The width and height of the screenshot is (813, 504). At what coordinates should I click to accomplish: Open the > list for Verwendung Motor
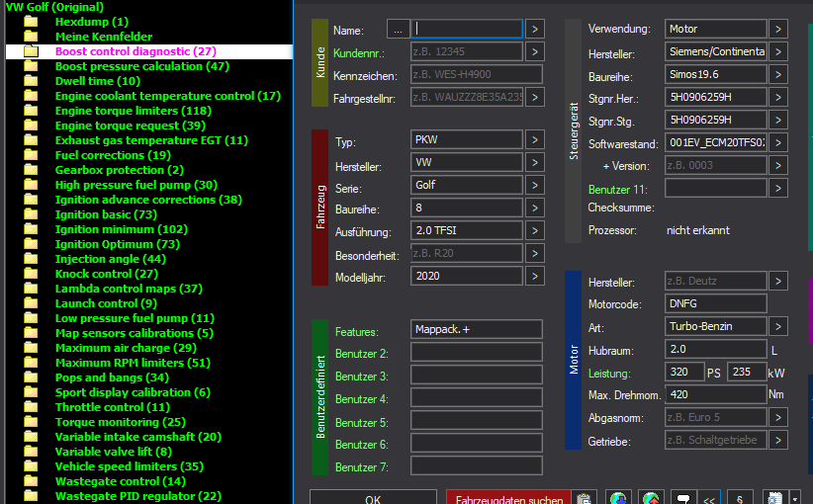pos(778,29)
